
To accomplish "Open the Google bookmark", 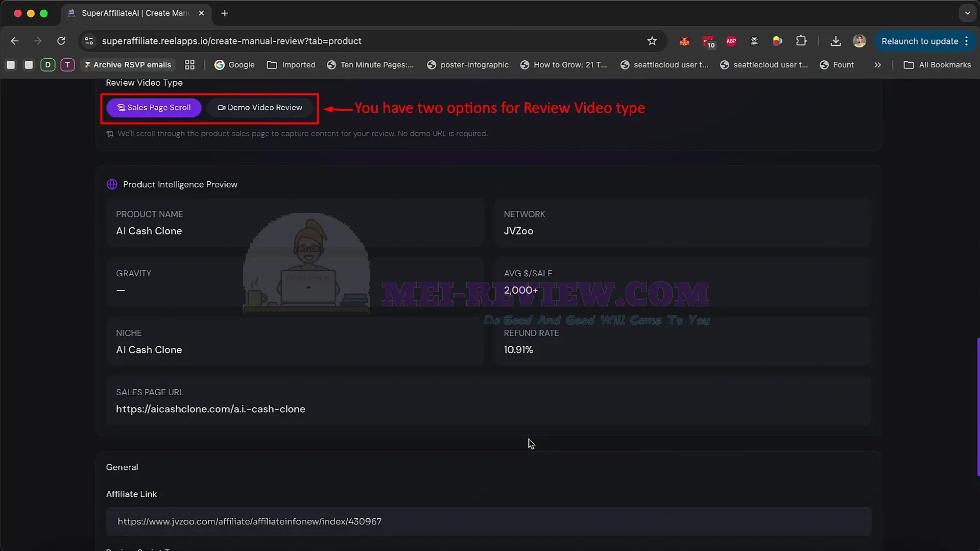I will click(x=234, y=65).
